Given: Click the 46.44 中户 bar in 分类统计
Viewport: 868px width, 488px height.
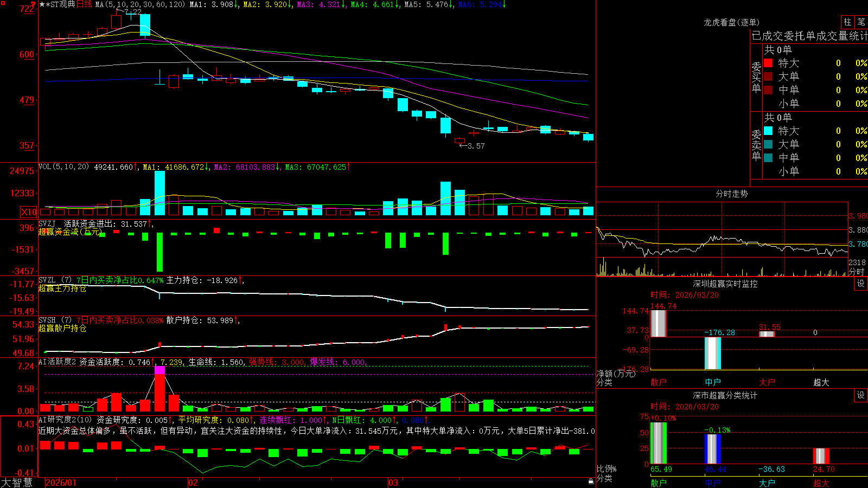Looking at the screenshot, I should coord(712,449).
